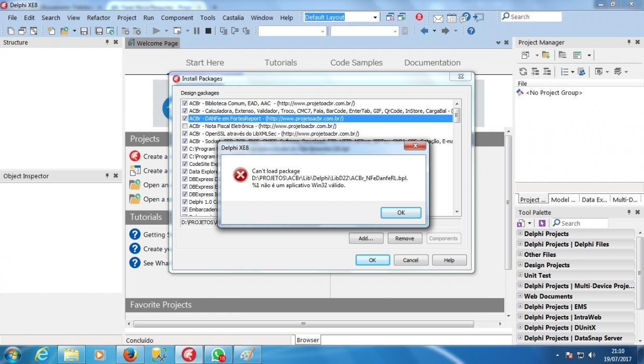The width and height of the screenshot is (644, 364).
Task: Click the Add... button for packages
Action: 366,238
